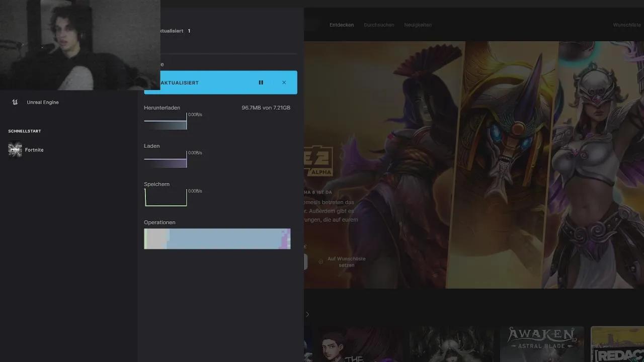The image size is (644, 362).
Task: Launch Fortnite via its quick start icon
Action: (15, 150)
